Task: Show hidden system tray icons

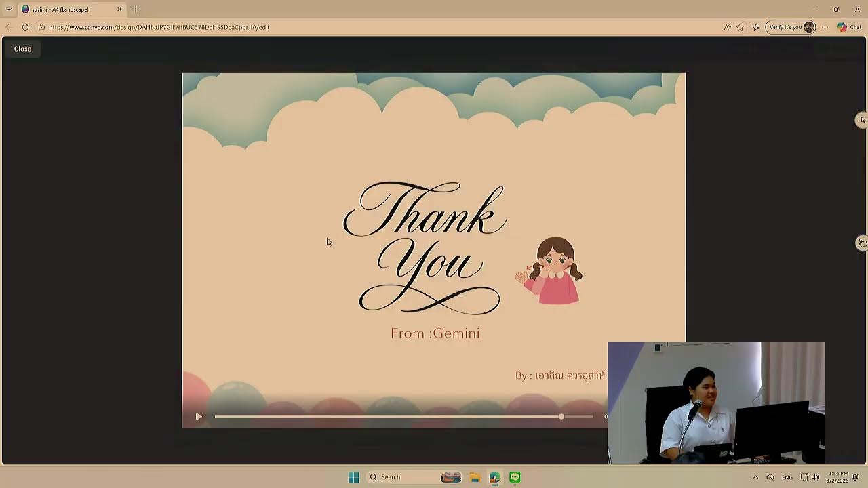Action: [x=755, y=477]
